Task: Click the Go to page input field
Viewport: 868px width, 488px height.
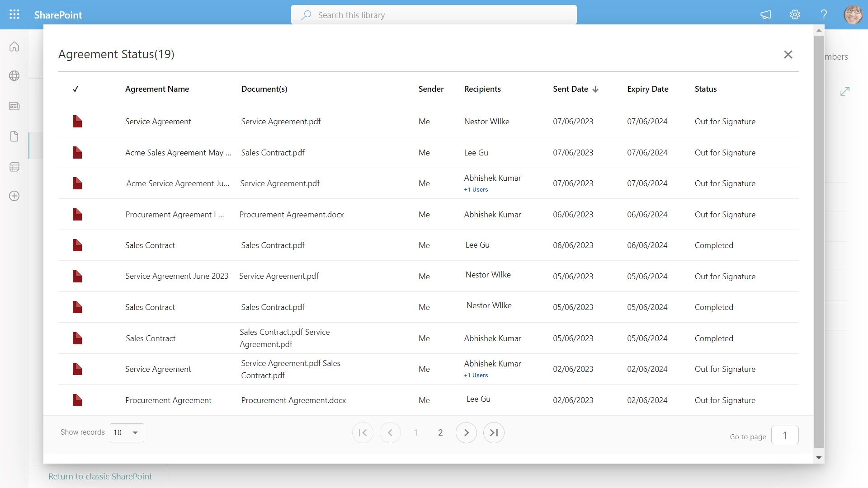Action: (785, 435)
